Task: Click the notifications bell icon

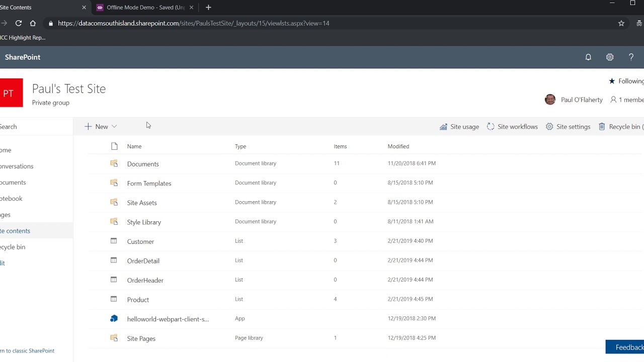Action: [588, 57]
